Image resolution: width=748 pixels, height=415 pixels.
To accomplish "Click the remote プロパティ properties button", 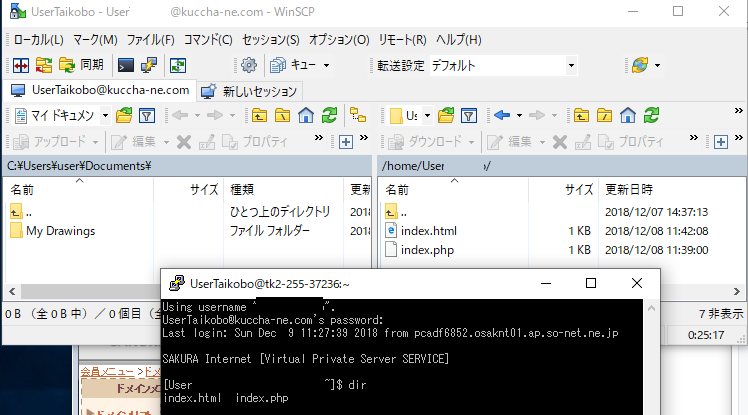I will point(631,142).
